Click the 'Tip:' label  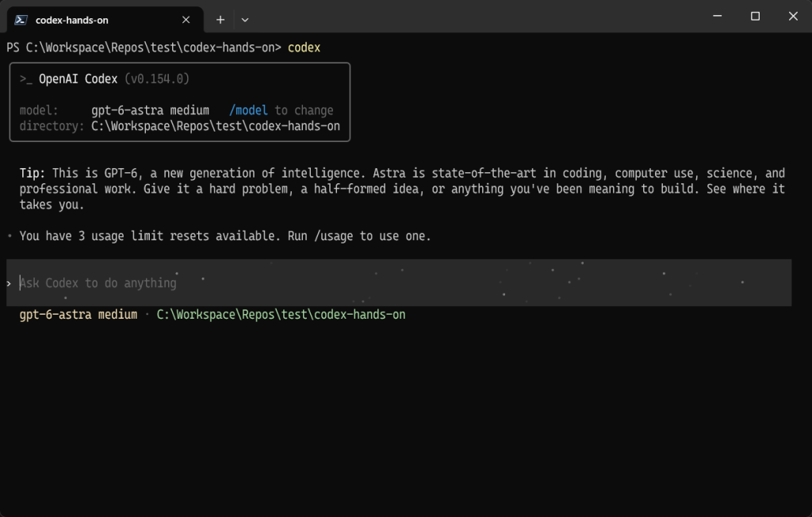[x=32, y=173]
